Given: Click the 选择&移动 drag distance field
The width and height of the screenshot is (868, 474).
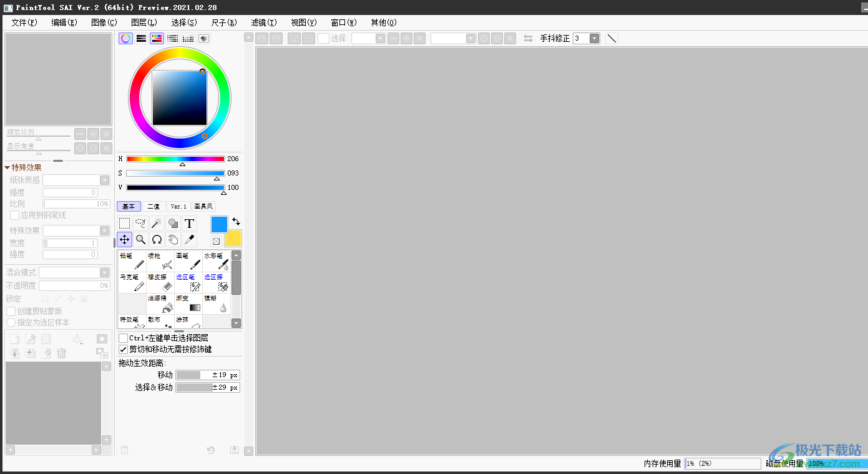Looking at the screenshot, I should [x=208, y=387].
